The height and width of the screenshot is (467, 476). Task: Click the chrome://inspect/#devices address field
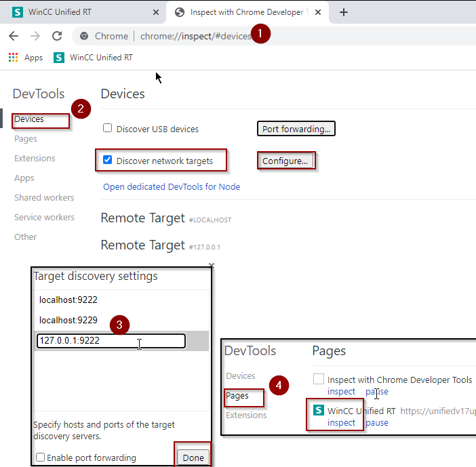tap(196, 36)
